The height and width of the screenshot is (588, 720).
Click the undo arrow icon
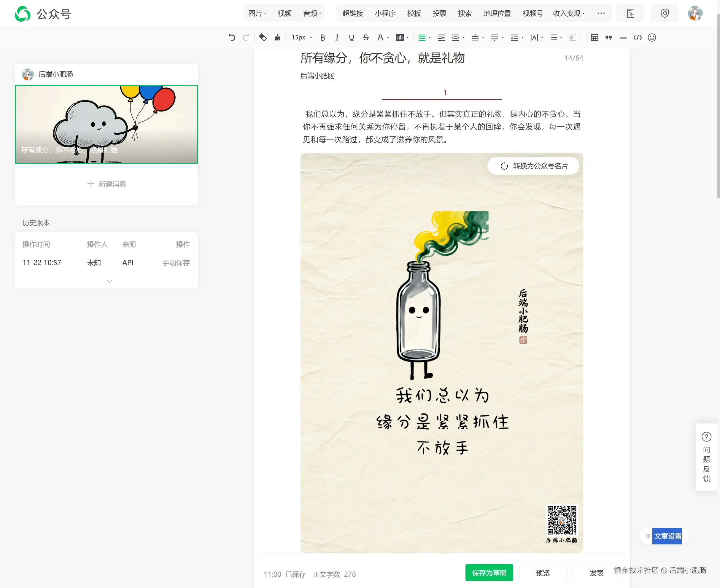tap(231, 38)
